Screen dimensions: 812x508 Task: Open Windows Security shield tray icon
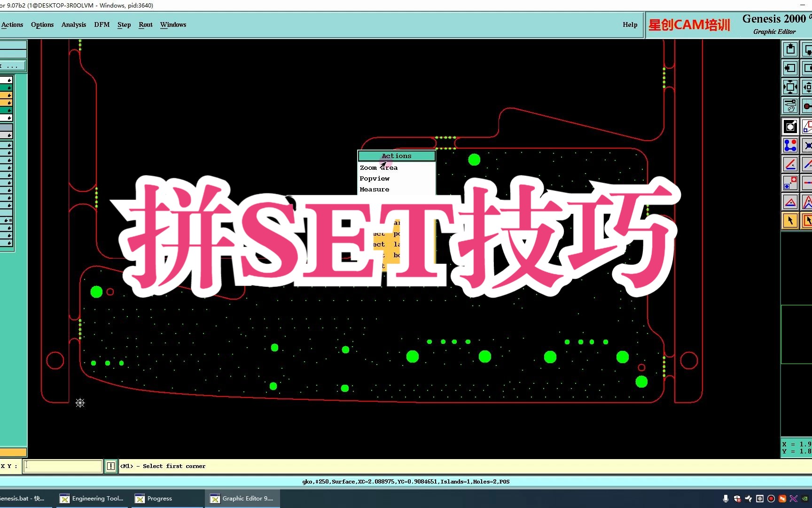[737, 499]
